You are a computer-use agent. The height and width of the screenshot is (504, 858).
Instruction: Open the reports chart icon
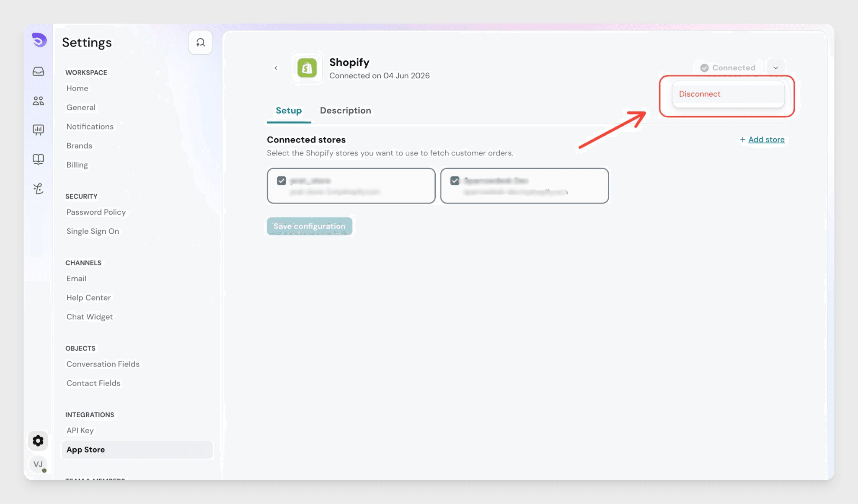(38, 130)
